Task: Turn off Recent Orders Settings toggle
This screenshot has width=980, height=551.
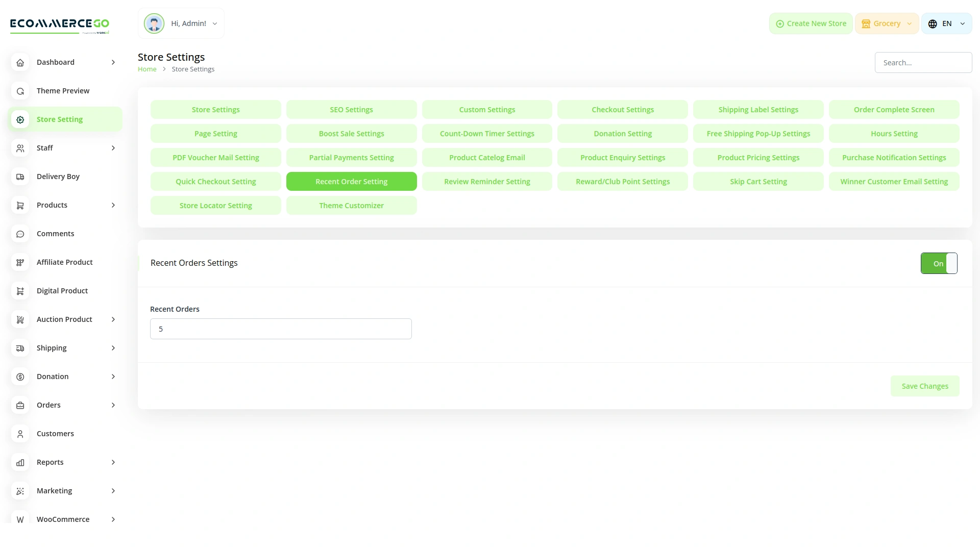Action: tap(939, 263)
